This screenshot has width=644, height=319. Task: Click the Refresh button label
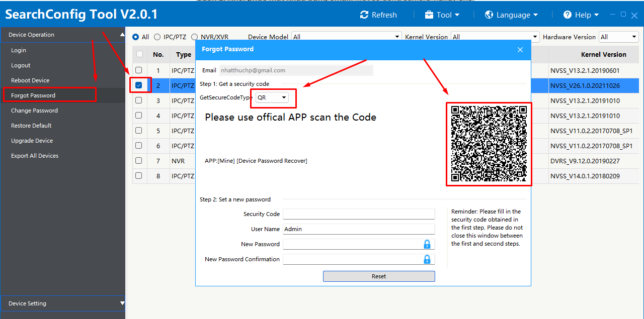tap(384, 15)
